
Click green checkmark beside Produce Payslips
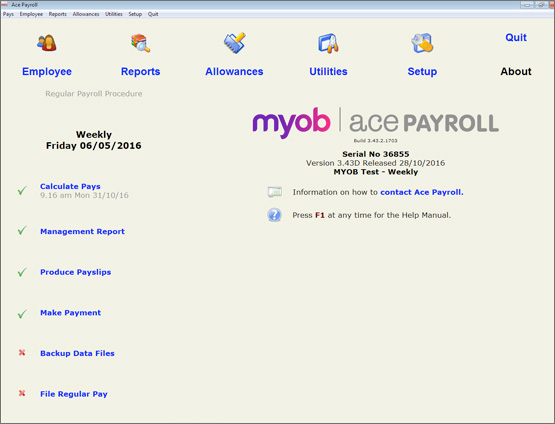point(22,272)
